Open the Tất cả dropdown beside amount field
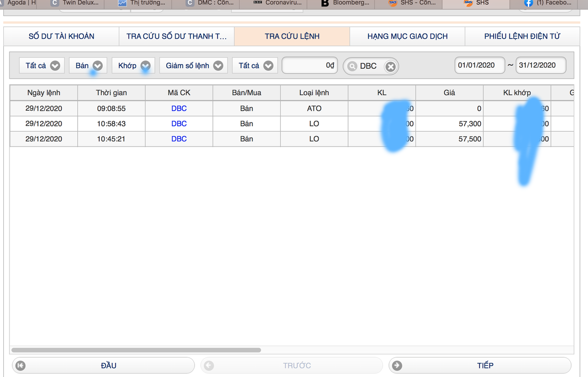Viewport: 588px width, 377px height. [255, 66]
